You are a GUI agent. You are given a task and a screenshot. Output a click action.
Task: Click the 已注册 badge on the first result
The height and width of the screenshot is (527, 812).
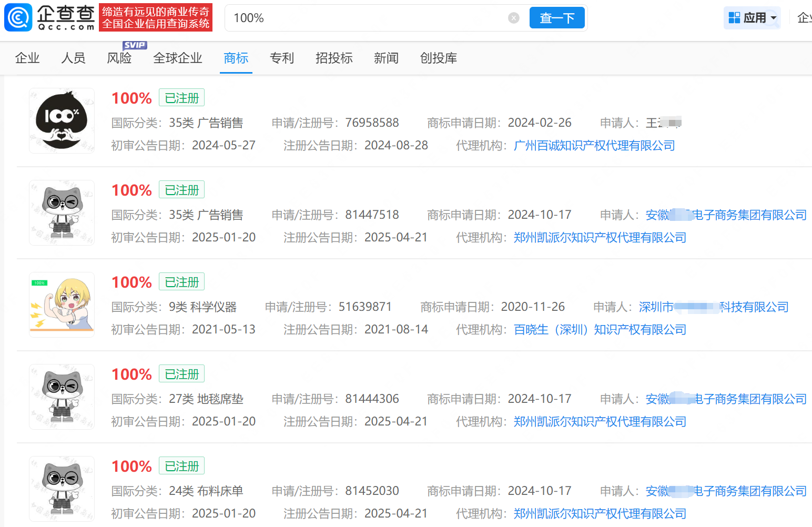[x=181, y=97]
